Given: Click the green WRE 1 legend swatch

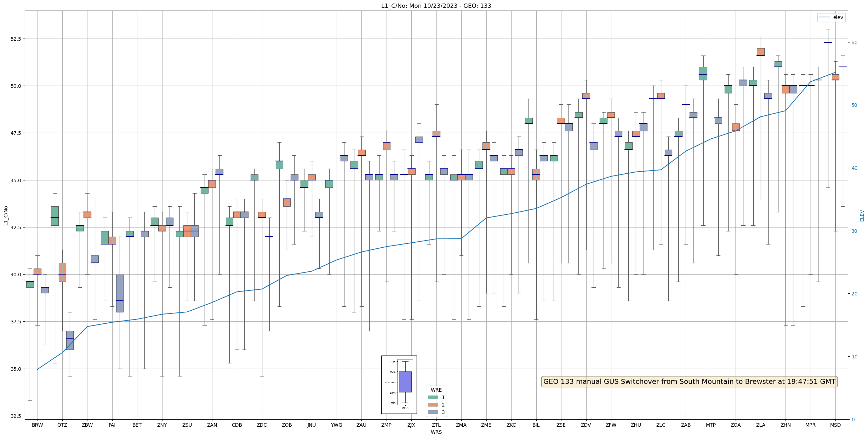Looking at the screenshot, I should point(433,397).
